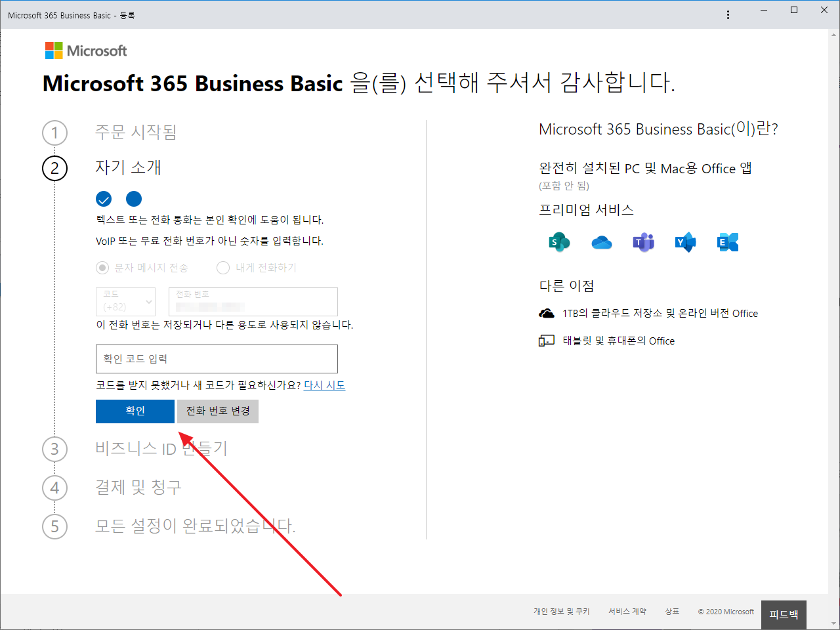Open 상표 footer link
This screenshot has width=840, height=630.
672,612
